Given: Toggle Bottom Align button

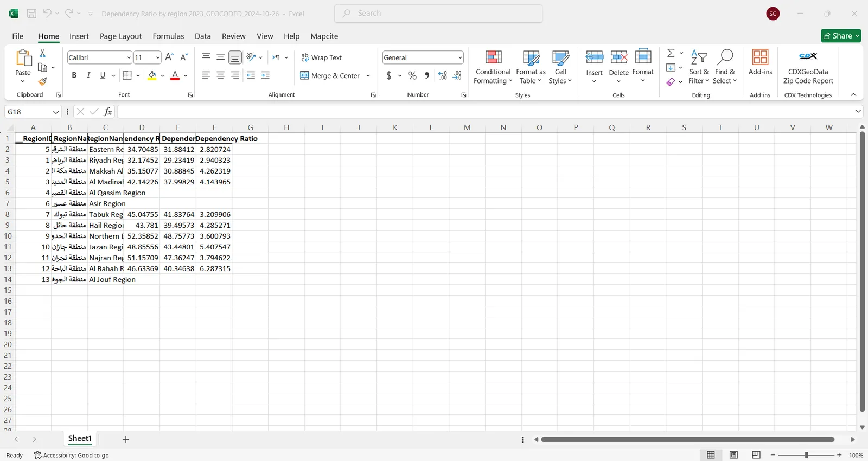Looking at the screenshot, I should coord(235,57).
